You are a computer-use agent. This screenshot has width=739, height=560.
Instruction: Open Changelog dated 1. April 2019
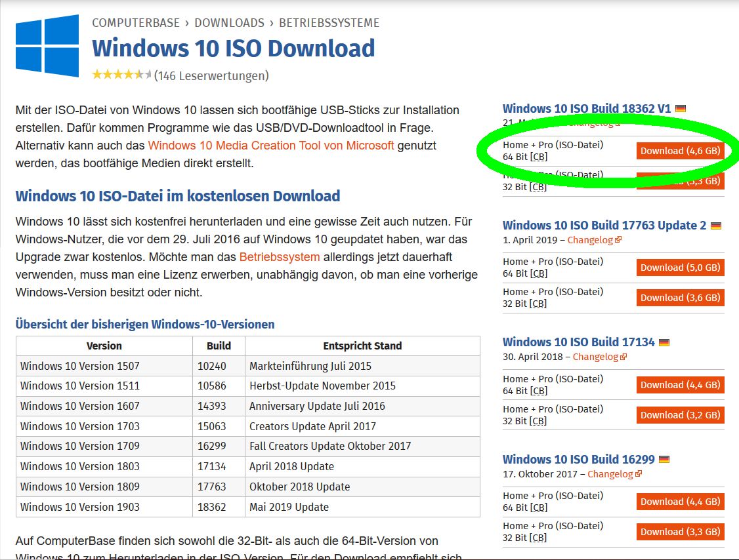coord(590,240)
